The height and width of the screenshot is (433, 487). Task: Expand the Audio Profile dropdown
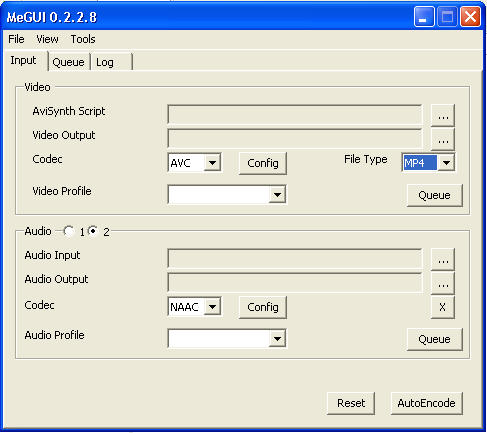pos(277,339)
